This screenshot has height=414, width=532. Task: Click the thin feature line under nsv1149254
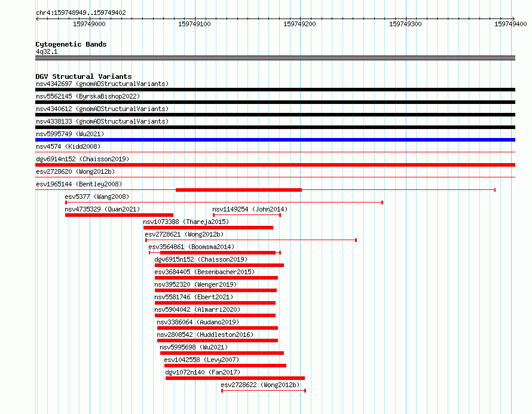coord(247,215)
